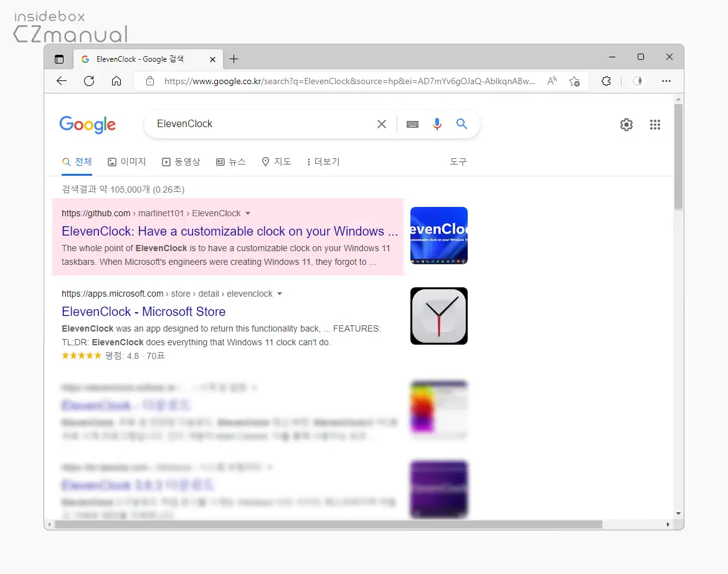
Task: Open the 도구 search tools
Action: (458, 162)
